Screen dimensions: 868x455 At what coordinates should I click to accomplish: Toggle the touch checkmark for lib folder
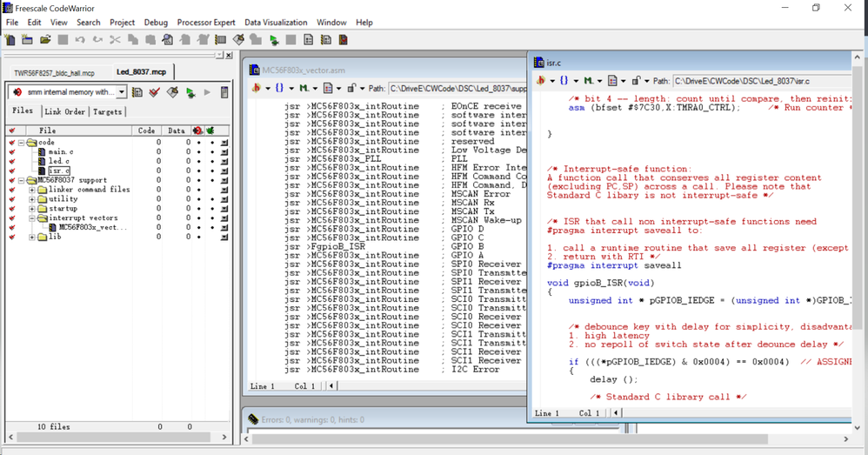pos(12,237)
